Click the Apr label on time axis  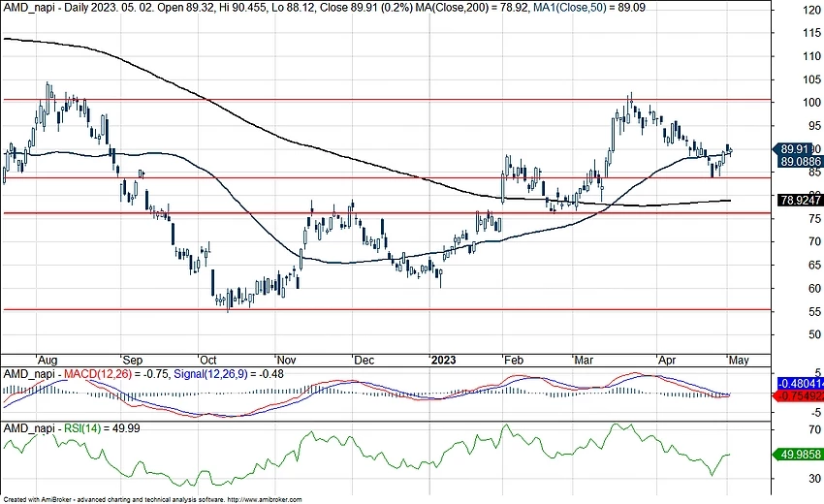(667, 361)
